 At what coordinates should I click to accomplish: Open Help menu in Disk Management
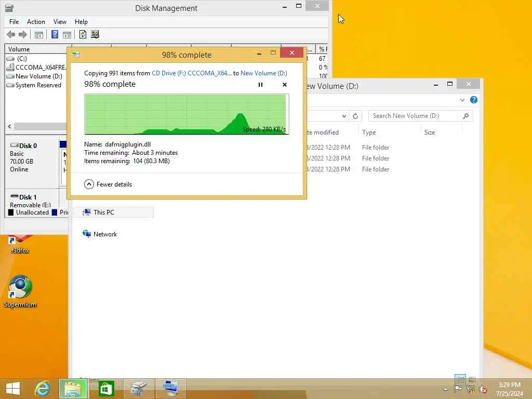coord(81,22)
